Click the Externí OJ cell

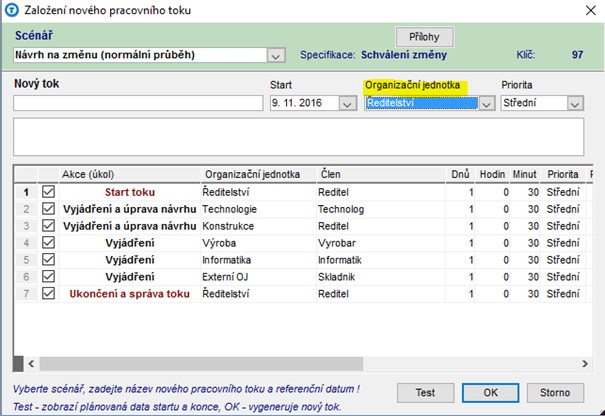(259, 277)
